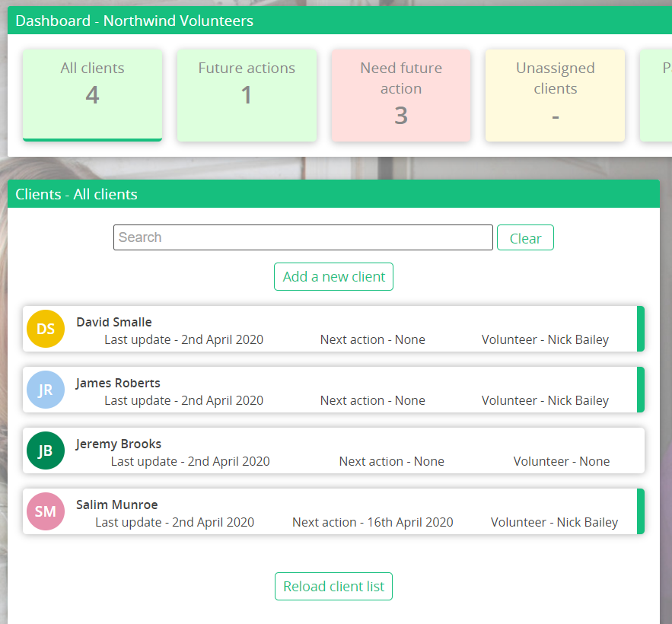Click the Clients - All clients header bar
The width and height of the screenshot is (672, 624).
pyautogui.click(x=76, y=194)
